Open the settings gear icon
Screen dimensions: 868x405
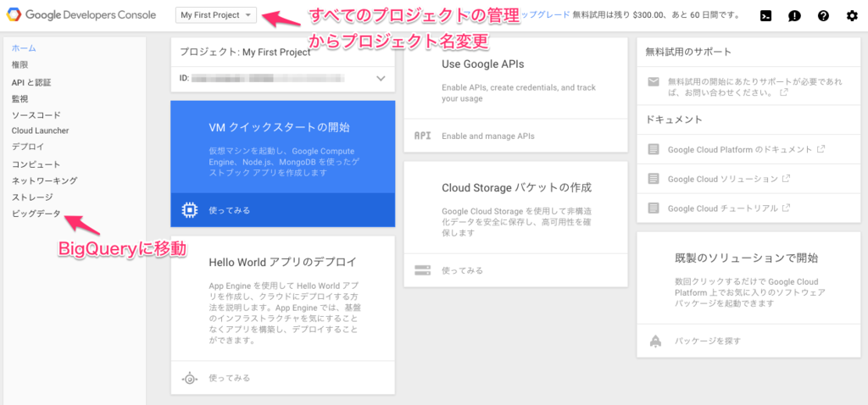(852, 15)
